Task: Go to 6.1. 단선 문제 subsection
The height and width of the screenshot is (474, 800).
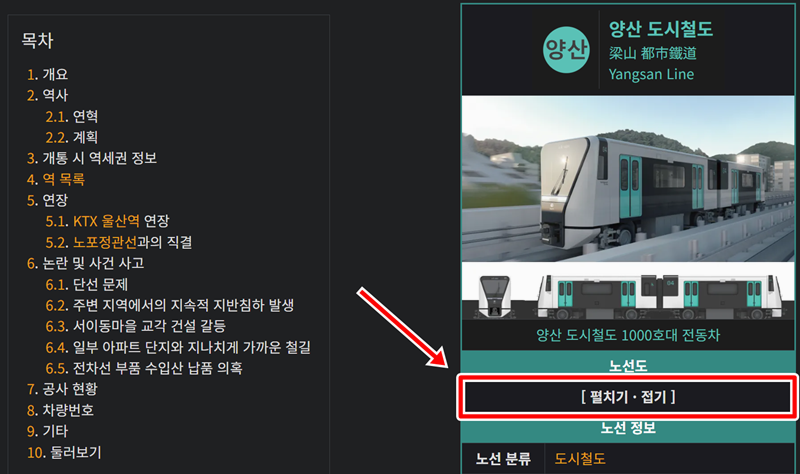Action: [x=87, y=284]
